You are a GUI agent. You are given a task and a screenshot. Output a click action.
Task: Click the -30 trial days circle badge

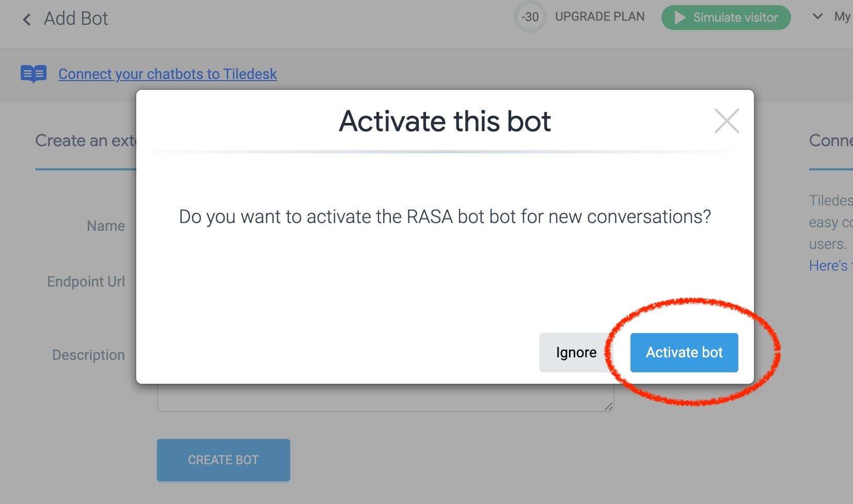tap(530, 17)
